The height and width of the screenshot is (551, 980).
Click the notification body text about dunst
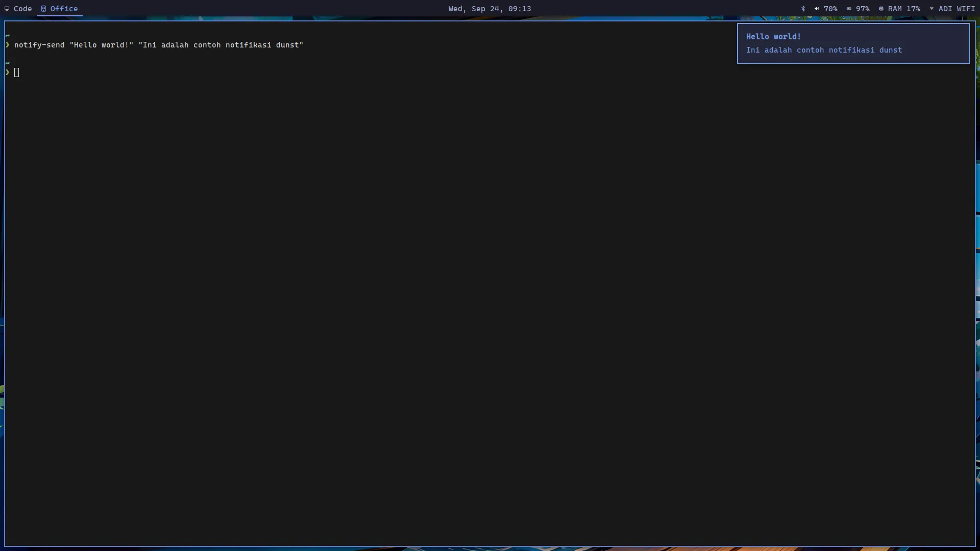pyautogui.click(x=824, y=50)
